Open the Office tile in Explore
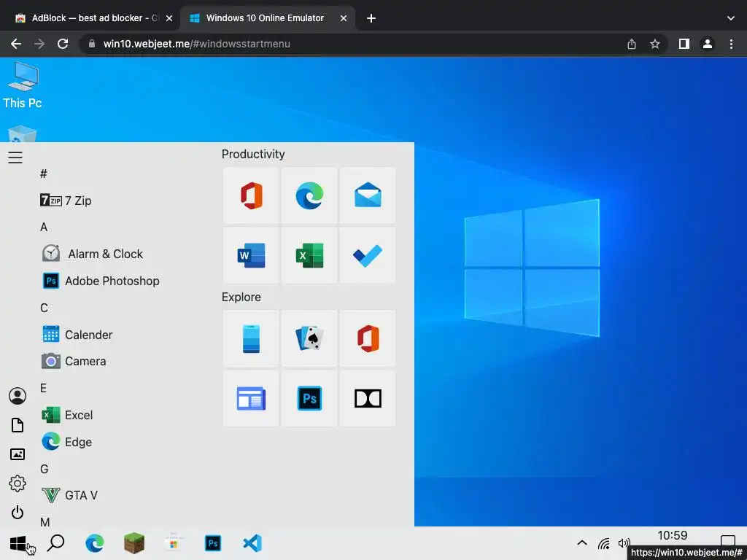This screenshot has width=747, height=560. coord(368,338)
